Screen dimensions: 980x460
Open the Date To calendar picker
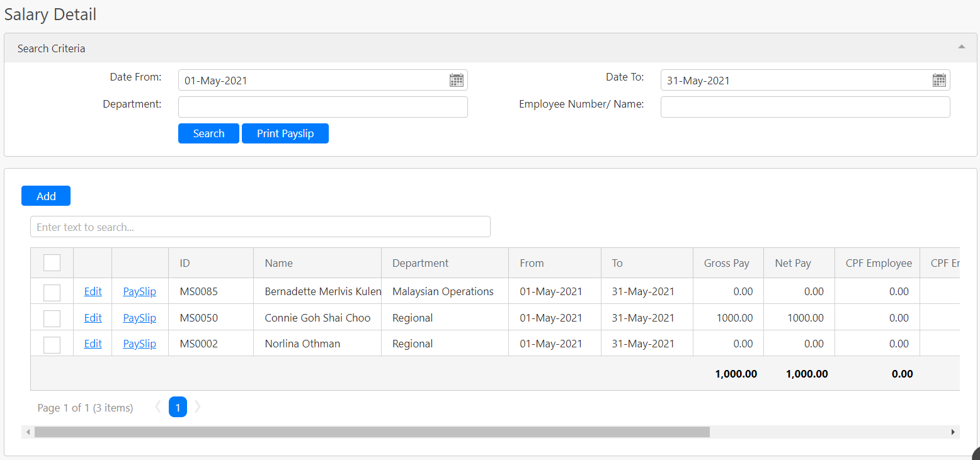[939, 80]
